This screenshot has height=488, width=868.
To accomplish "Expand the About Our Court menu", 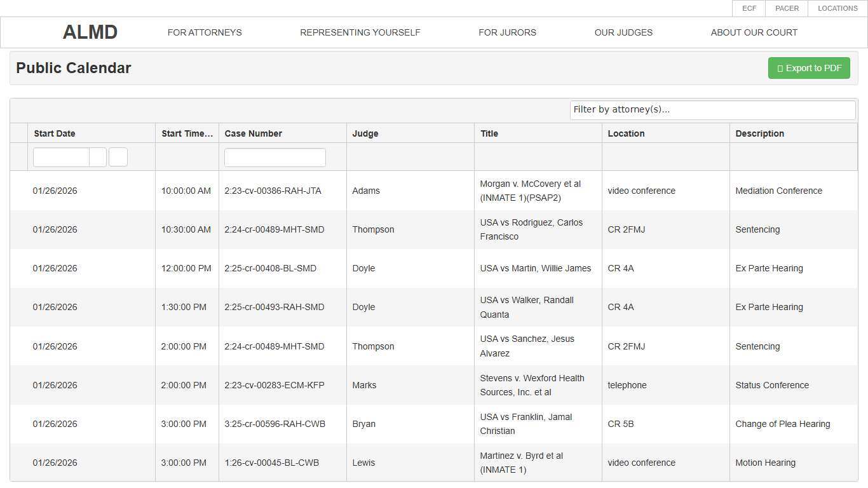I will [x=754, y=32].
